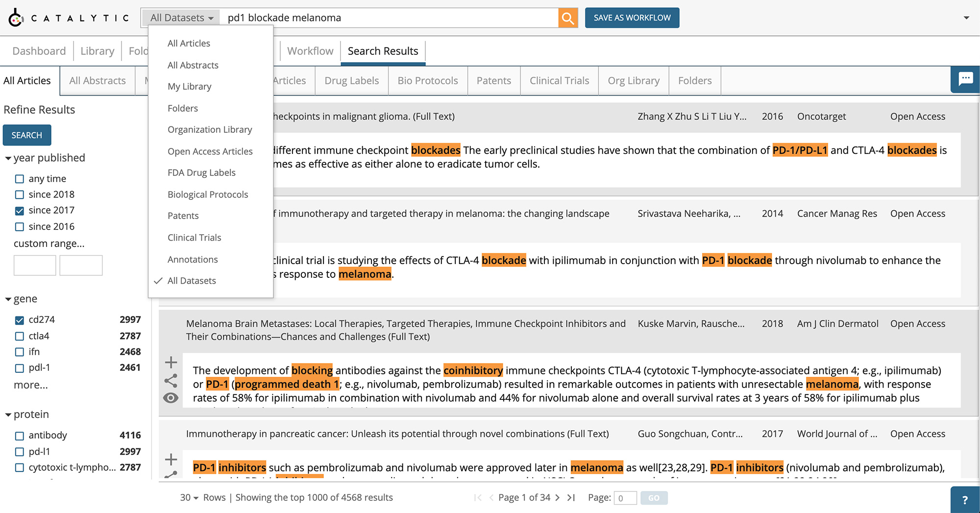Image resolution: width=980 pixels, height=513 pixels.
Task: Click the GO page button
Action: click(654, 498)
